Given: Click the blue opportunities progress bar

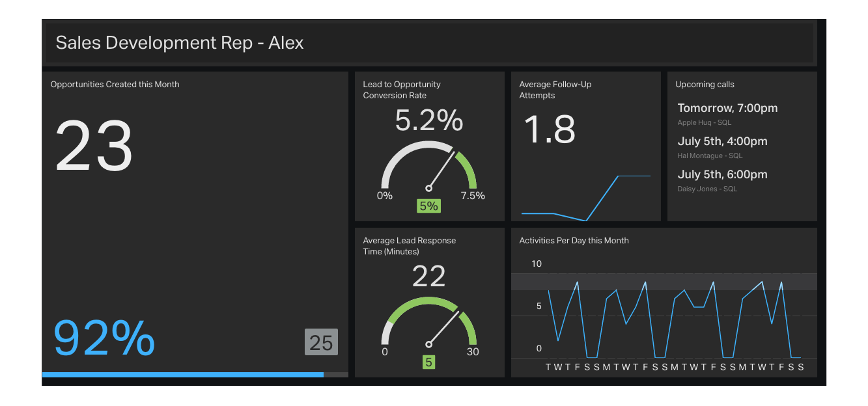Looking at the screenshot, I should point(183,375).
